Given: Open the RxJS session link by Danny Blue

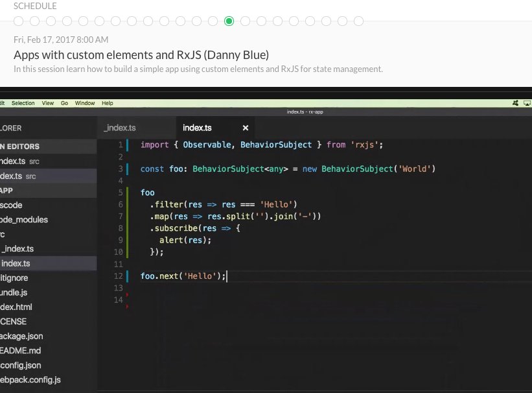Looking at the screenshot, I should point(141,55).
